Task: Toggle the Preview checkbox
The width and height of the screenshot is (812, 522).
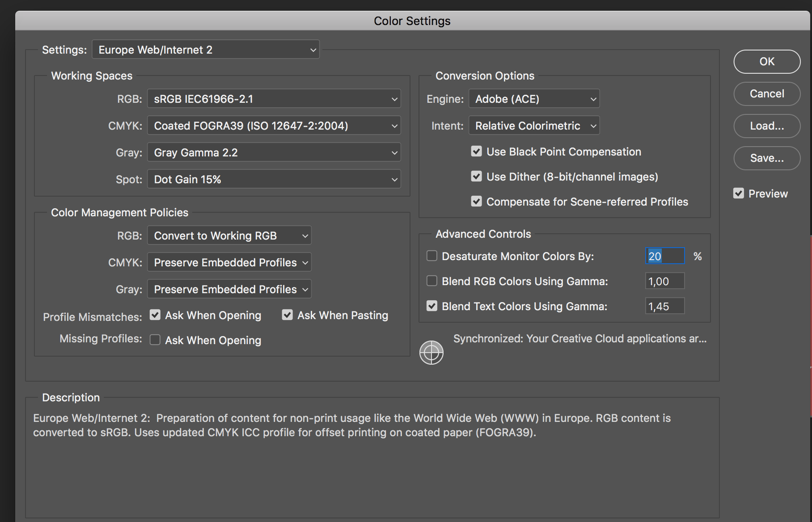Action: pos(738,193)
